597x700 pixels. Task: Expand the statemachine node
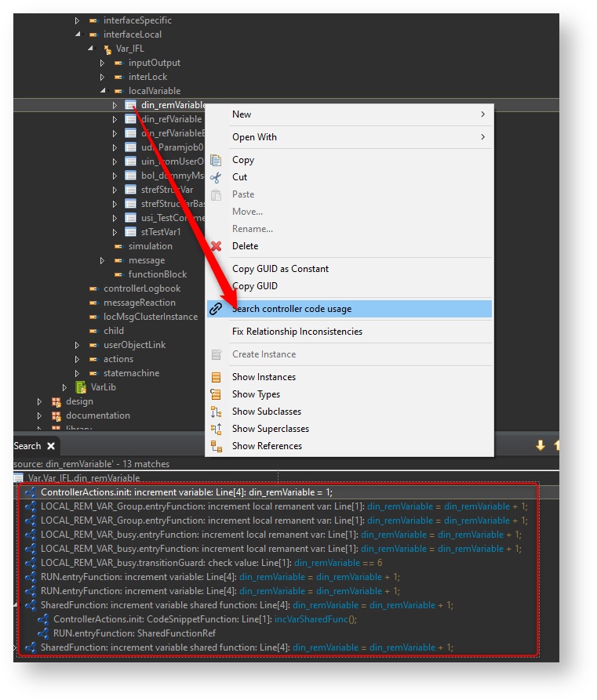(x=77, y=373)
